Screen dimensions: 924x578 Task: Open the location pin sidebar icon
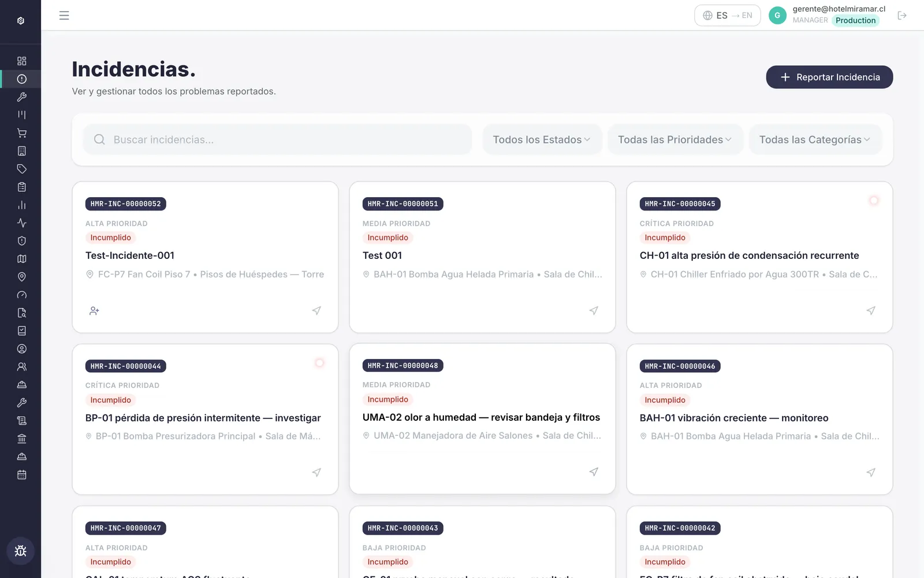point(21,277)
